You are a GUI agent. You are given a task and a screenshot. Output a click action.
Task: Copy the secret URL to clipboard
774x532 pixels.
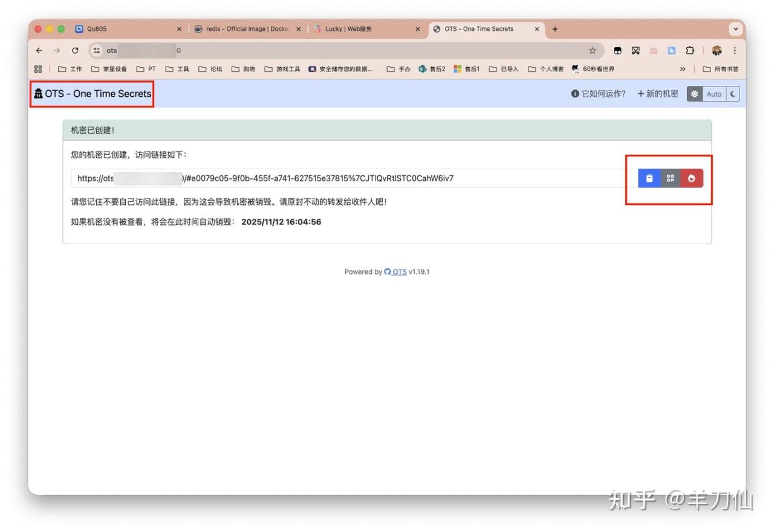649,178
